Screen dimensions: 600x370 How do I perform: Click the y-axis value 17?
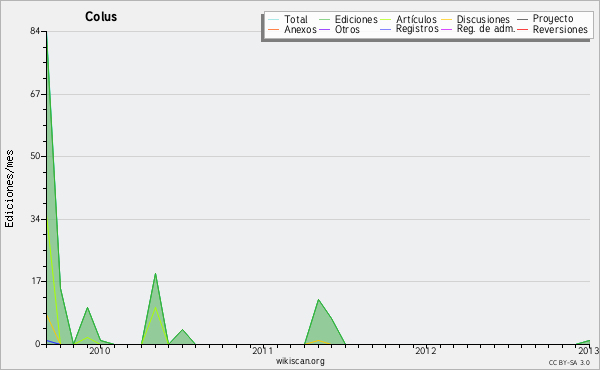tap(35, 281)
